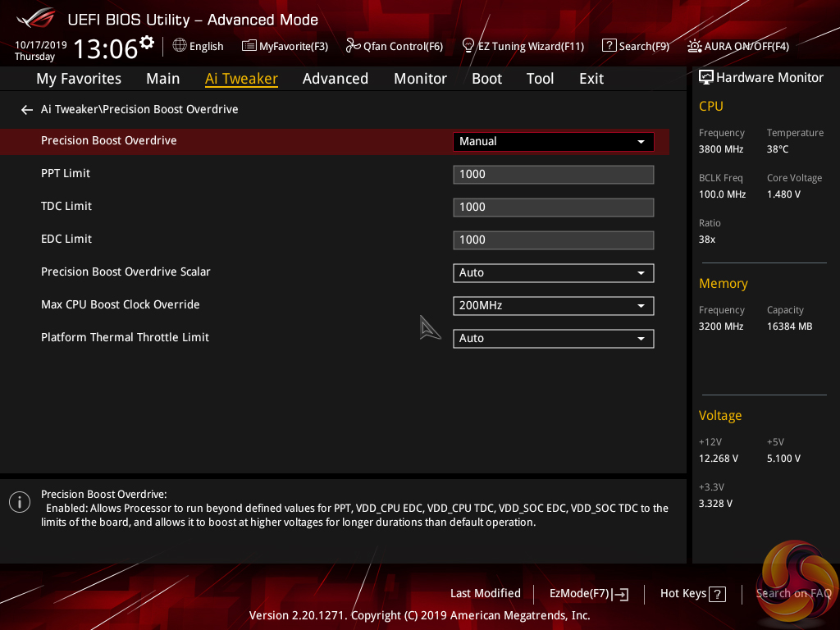Click Last Modified button

pos(485,594)
